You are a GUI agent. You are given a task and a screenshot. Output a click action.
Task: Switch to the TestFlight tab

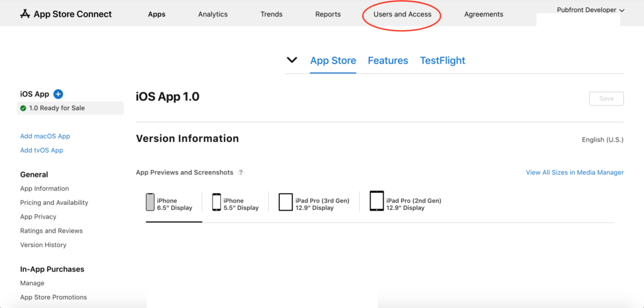click(443, 61)
